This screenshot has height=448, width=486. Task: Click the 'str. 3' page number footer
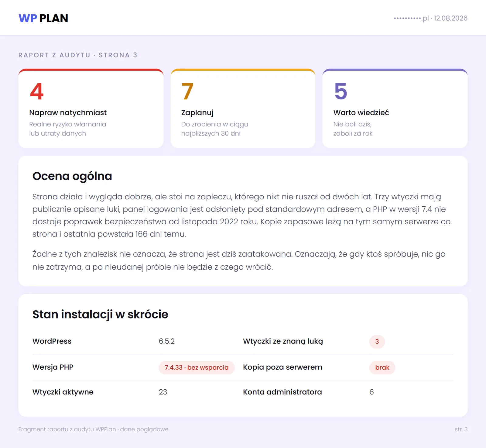coord(461,429)
